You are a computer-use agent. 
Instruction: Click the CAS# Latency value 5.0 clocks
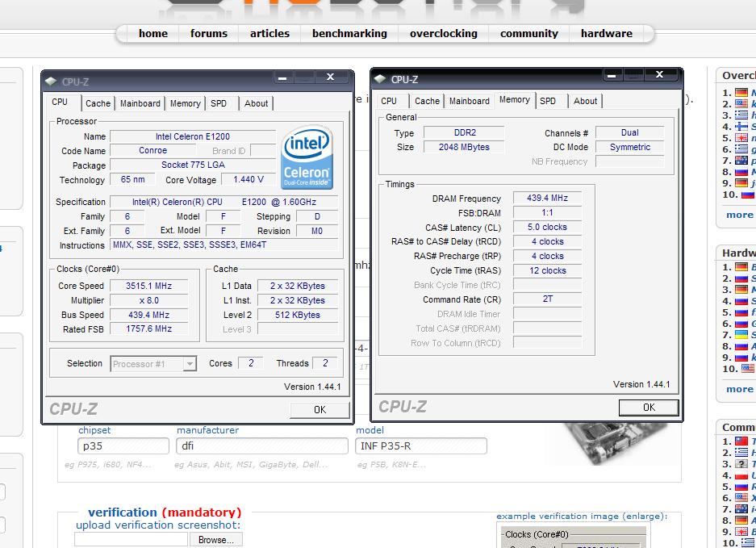547,227
